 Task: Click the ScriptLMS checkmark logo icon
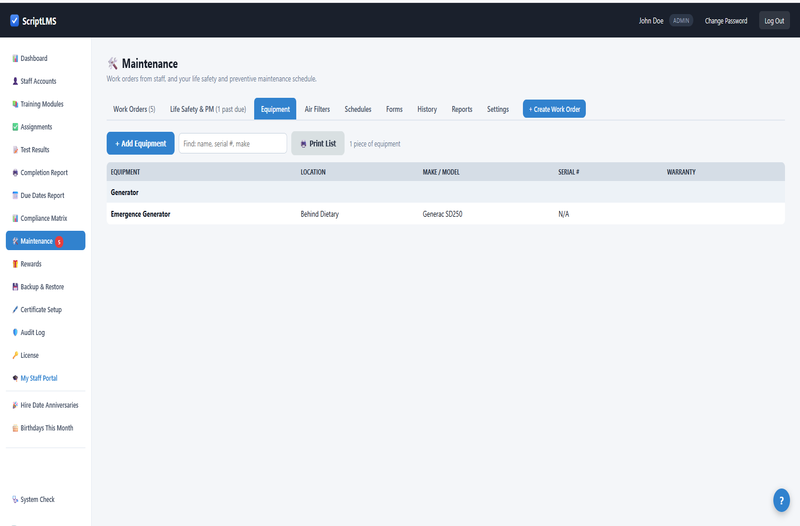pos(14,20)
